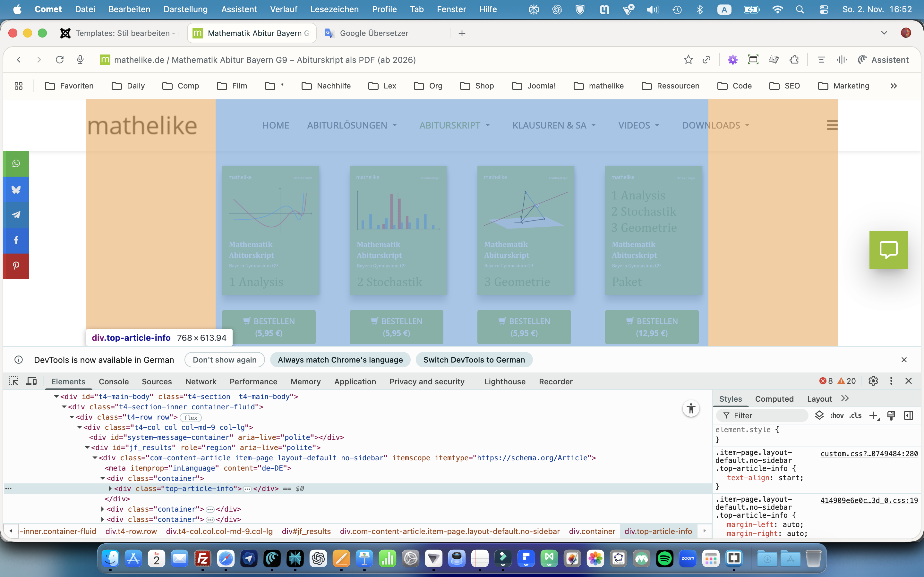Viewport: 924px width, 577px height.
Task: Open the website hamburger menu icon
Action: [832, 125]
